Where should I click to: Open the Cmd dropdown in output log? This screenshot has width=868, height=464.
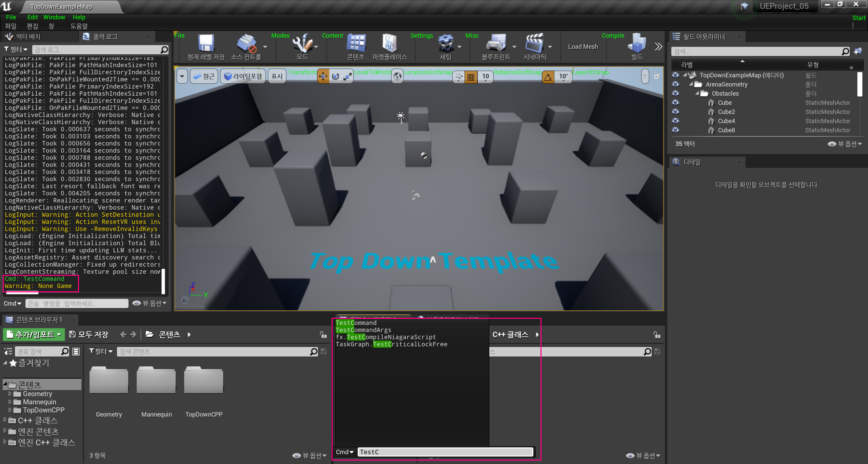tap(13, 303)
